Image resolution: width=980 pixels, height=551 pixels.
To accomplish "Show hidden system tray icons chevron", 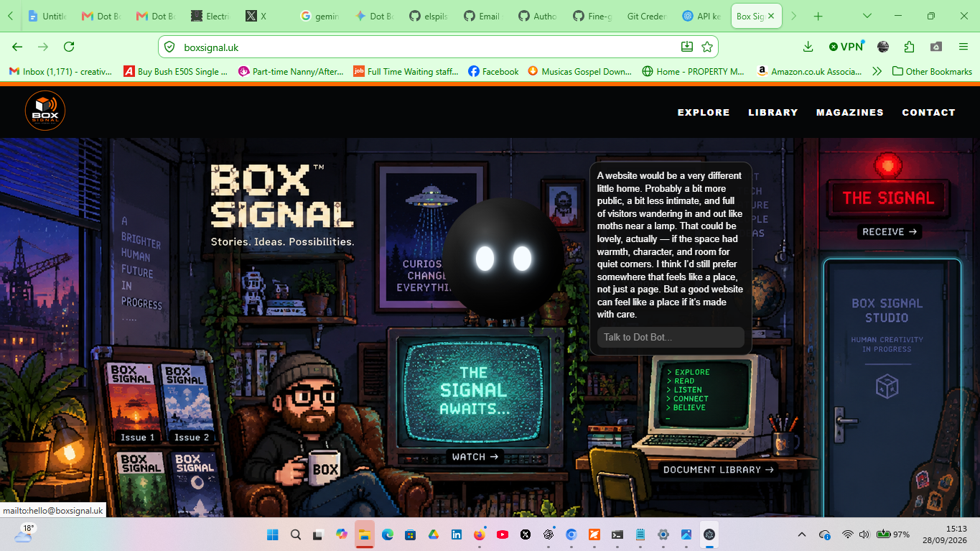I will tap(802, 534).
